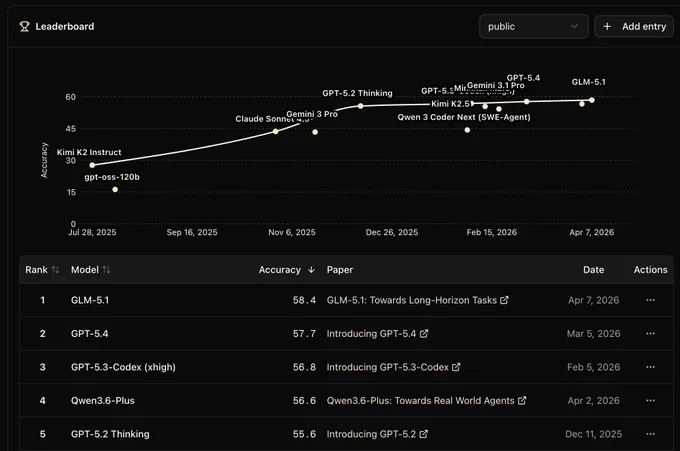Click the Mar 5, 2026 date cell
This screenshot has height=451, width=680.
593,333
